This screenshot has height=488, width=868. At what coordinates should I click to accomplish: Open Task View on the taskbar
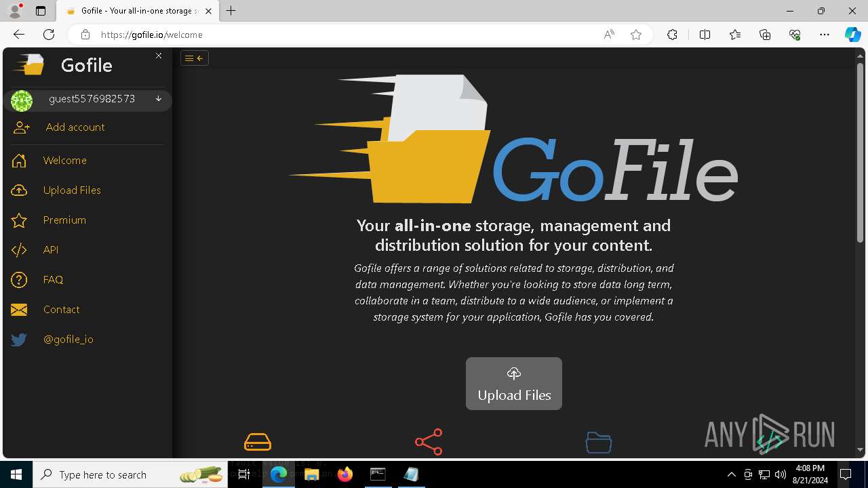[x=245, y=474]
